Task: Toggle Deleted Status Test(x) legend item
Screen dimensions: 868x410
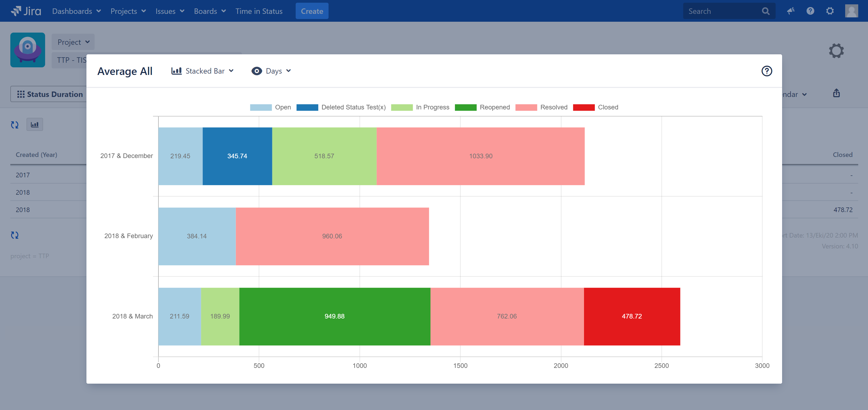Action: pos(341,107)
